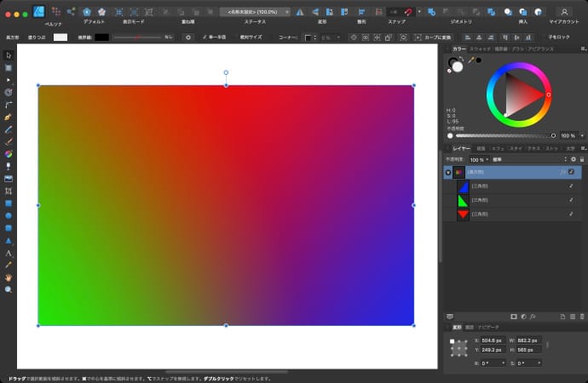The width and height of the screenshot is (588, 383).
Task: Open the blend mode 標準 dropdown
Action: (x=528, y=159)
